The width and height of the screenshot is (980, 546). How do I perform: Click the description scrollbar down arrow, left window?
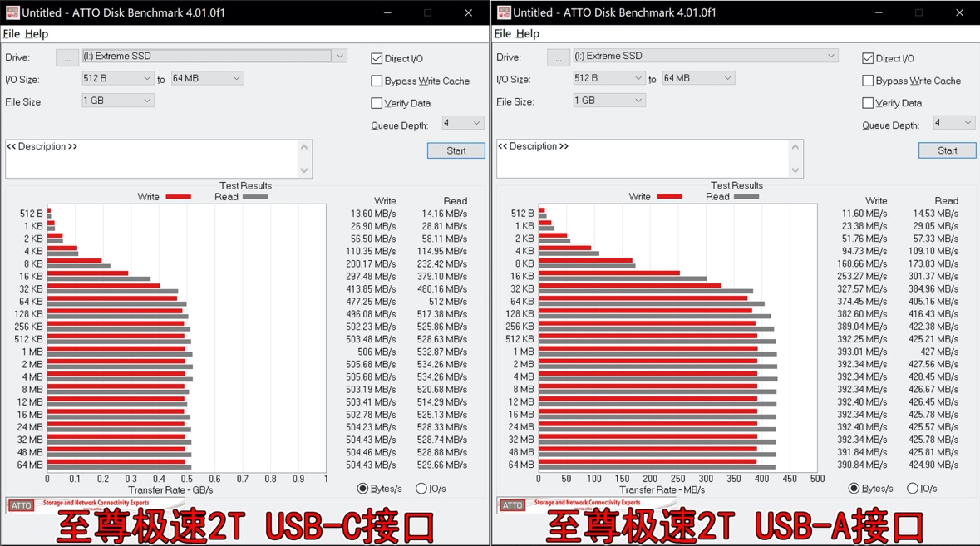point(304,170)
